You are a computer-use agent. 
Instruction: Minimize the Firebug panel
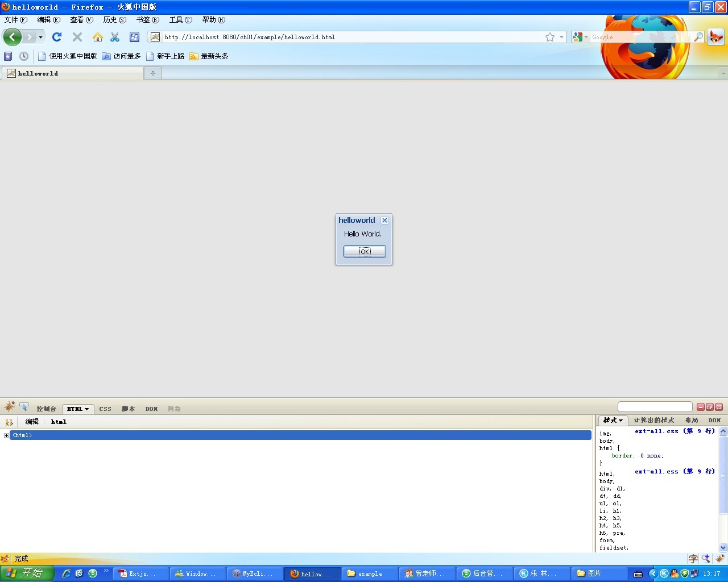(701, 407)
